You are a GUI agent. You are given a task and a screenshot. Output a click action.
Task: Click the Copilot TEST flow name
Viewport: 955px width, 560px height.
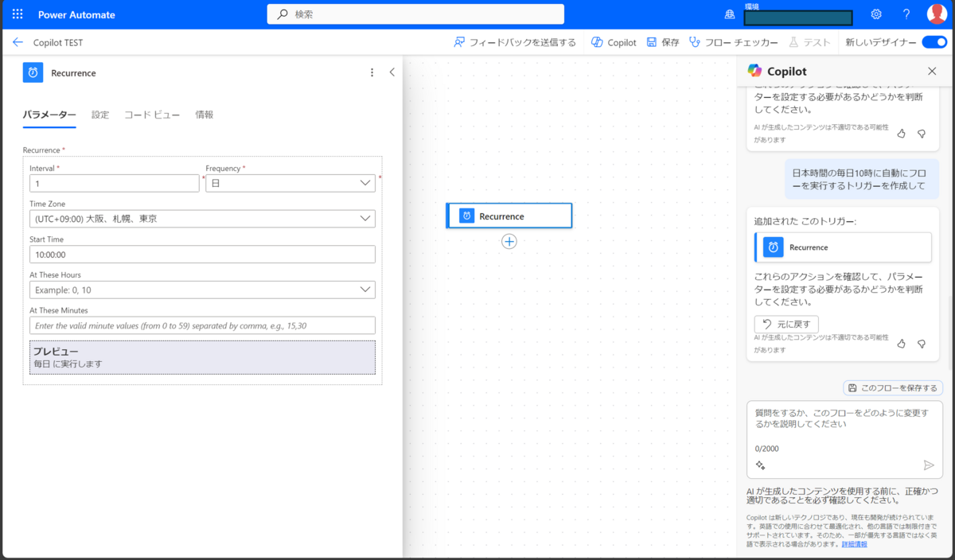(x=58, y=42)
